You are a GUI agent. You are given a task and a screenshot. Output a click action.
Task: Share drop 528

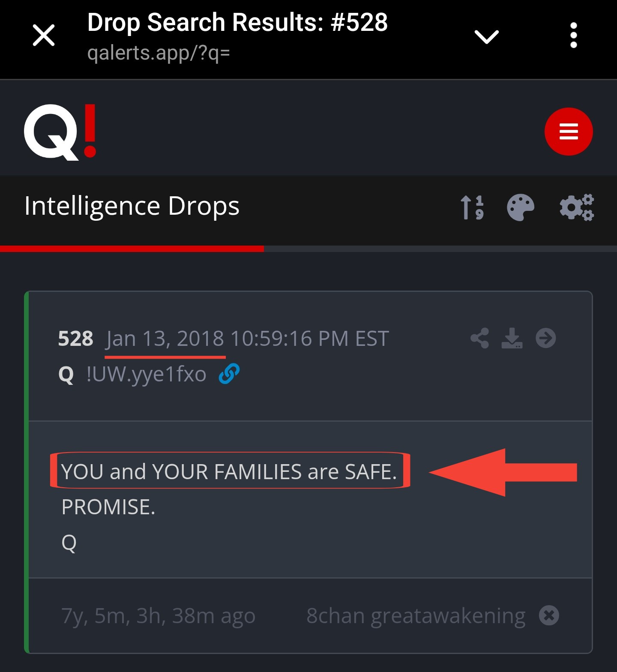coord(479,338)
